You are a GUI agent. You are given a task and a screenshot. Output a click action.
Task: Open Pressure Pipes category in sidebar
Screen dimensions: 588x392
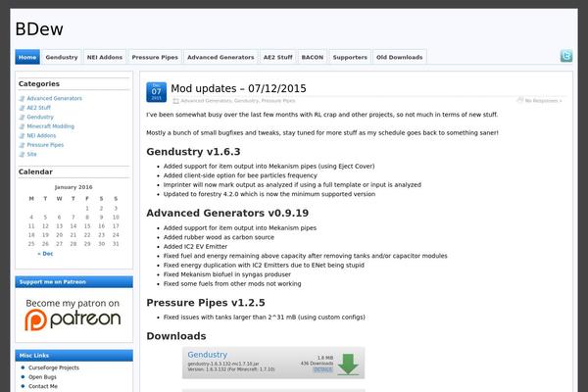pyautogui.click(x=45, y=145)
